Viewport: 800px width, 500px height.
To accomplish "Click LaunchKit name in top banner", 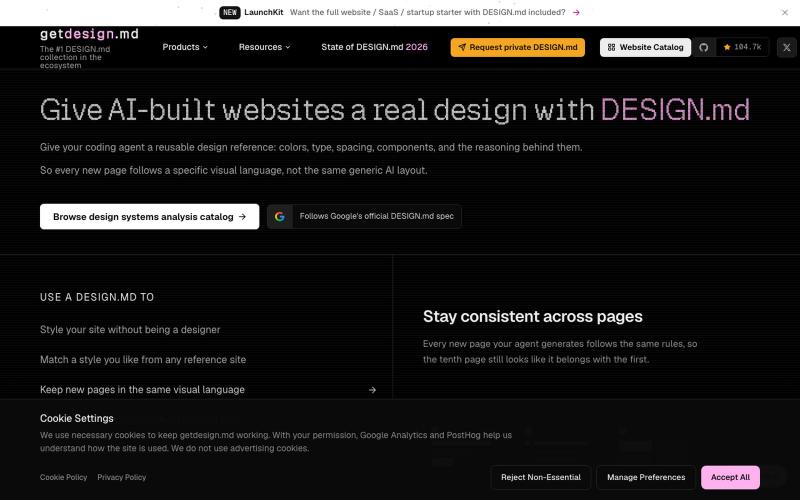I will point(263,12).
